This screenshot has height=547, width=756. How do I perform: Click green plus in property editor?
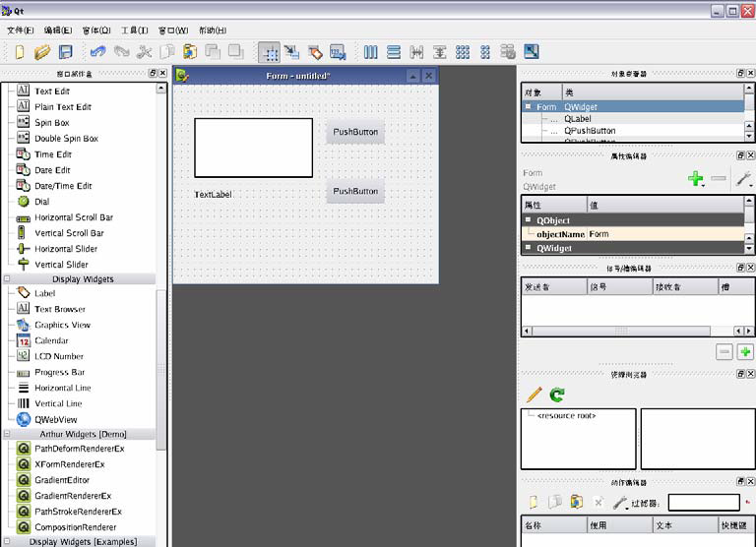click(x=696, y=179)
